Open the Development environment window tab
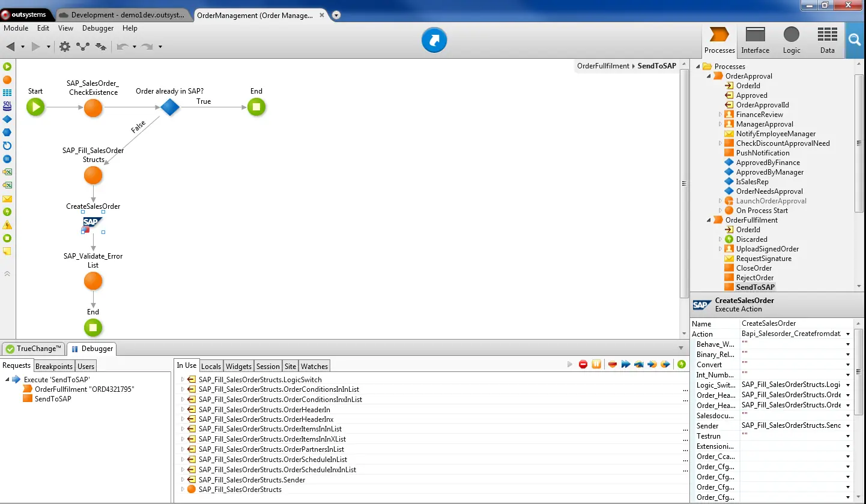 pyautogui.click(x=123, y=15)
